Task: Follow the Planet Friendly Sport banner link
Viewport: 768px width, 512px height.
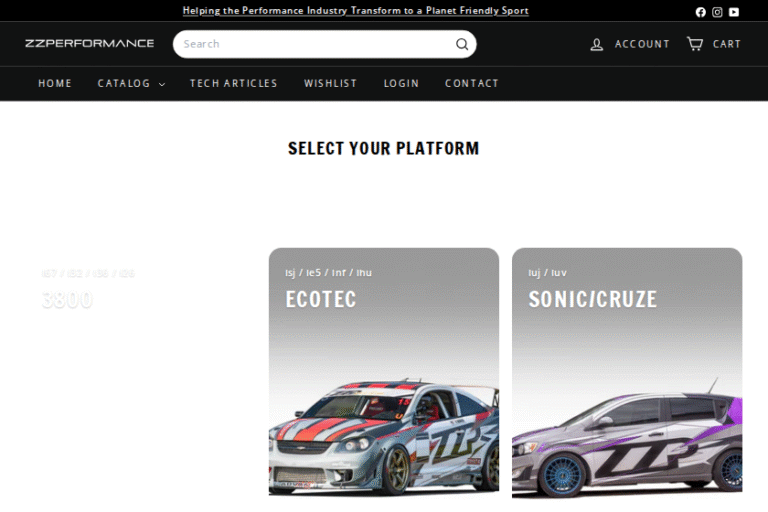Action: point(355,11)
